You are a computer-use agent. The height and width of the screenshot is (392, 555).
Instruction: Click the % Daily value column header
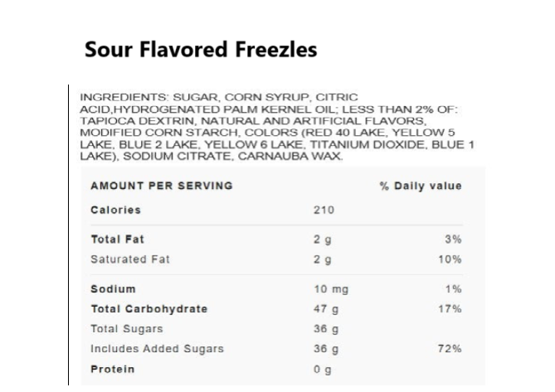(x=421, y=186)
